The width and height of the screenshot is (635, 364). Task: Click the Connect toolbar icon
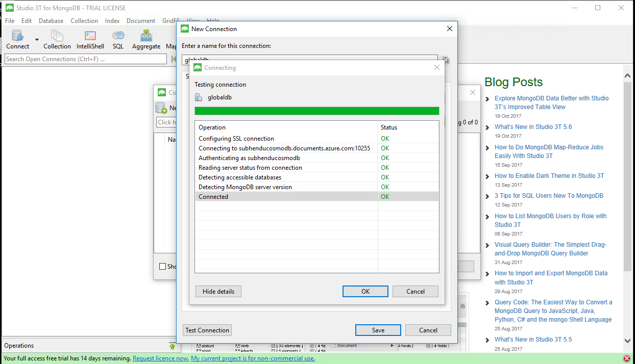(17, 39)
